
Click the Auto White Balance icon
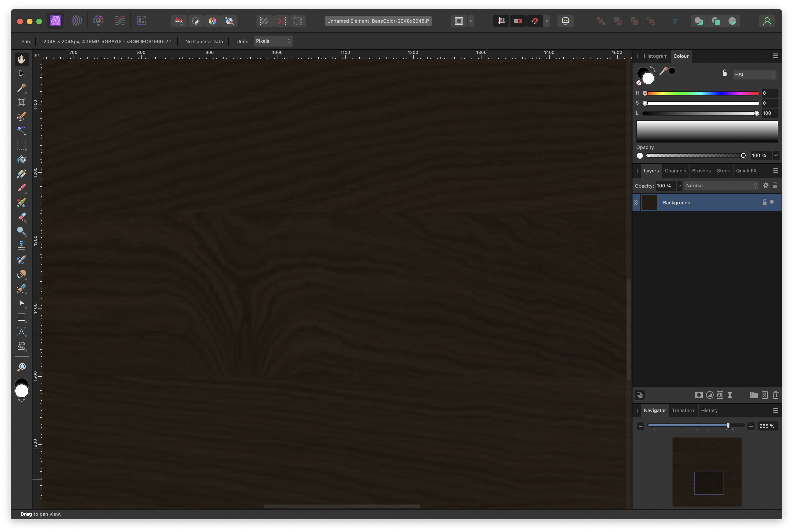click(229, 21)
